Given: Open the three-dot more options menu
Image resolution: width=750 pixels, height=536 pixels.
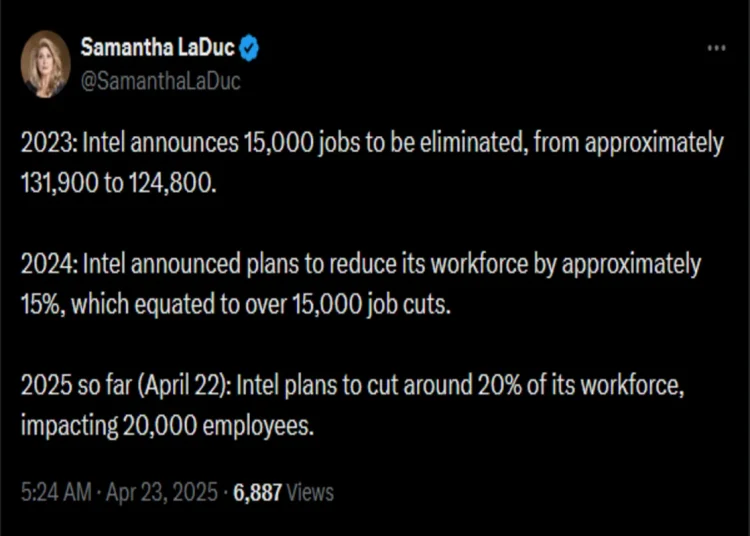Looking at the screenshot, I should click(716, 48).
